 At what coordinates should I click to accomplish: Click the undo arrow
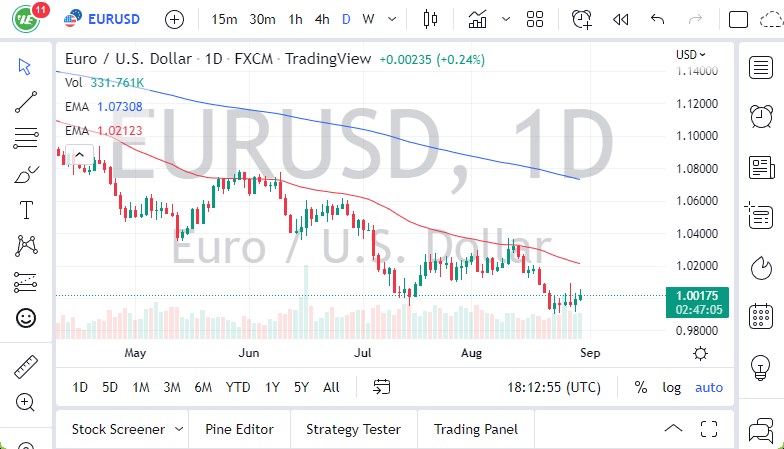click(657, 19)
